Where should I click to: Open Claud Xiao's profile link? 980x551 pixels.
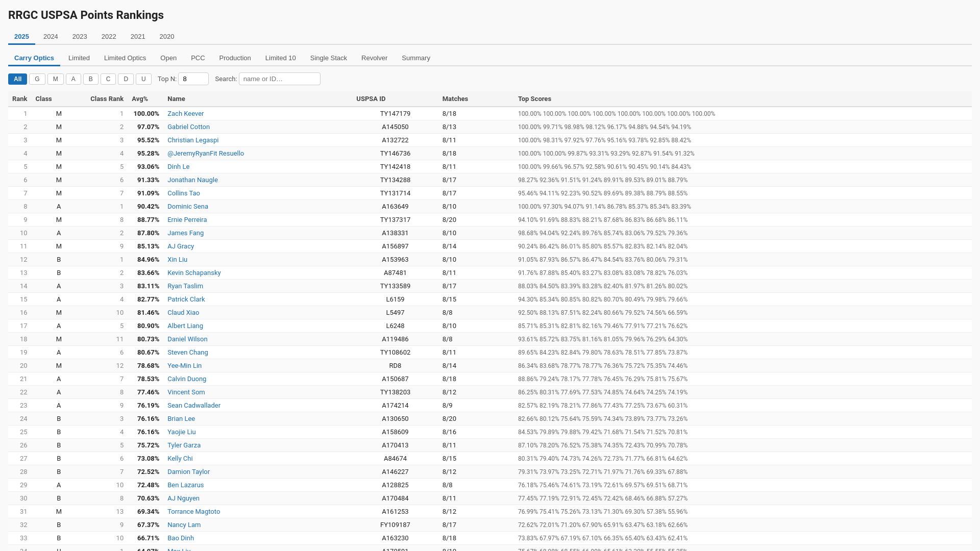183,313
